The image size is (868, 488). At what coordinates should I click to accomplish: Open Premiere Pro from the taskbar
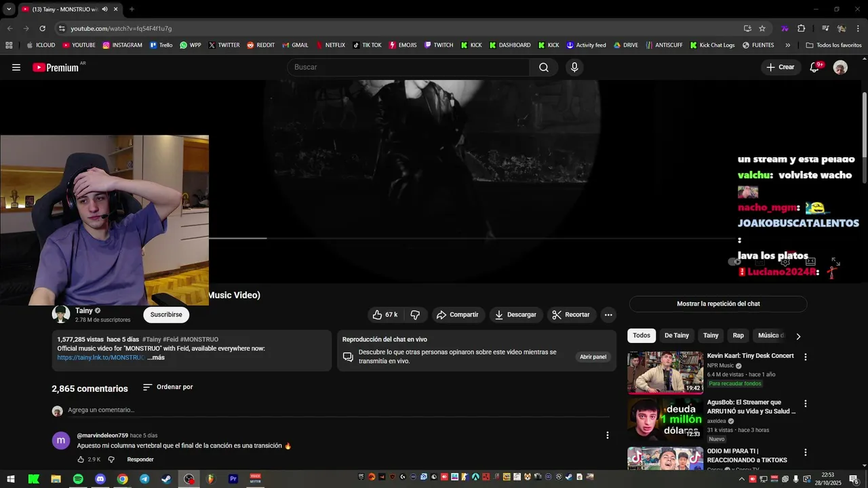[x=233, y=479]
